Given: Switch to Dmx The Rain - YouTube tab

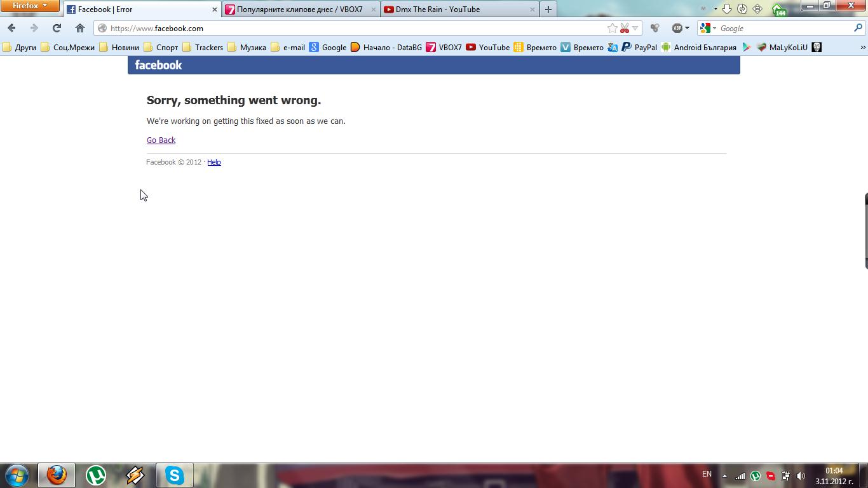Looking at the screenshot, I should coord(459,10).
